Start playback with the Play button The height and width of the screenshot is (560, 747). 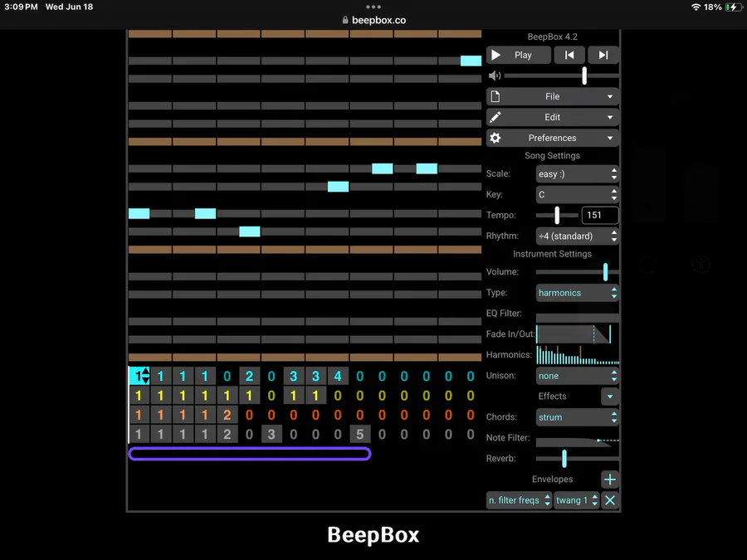click(x=518, y=55)
